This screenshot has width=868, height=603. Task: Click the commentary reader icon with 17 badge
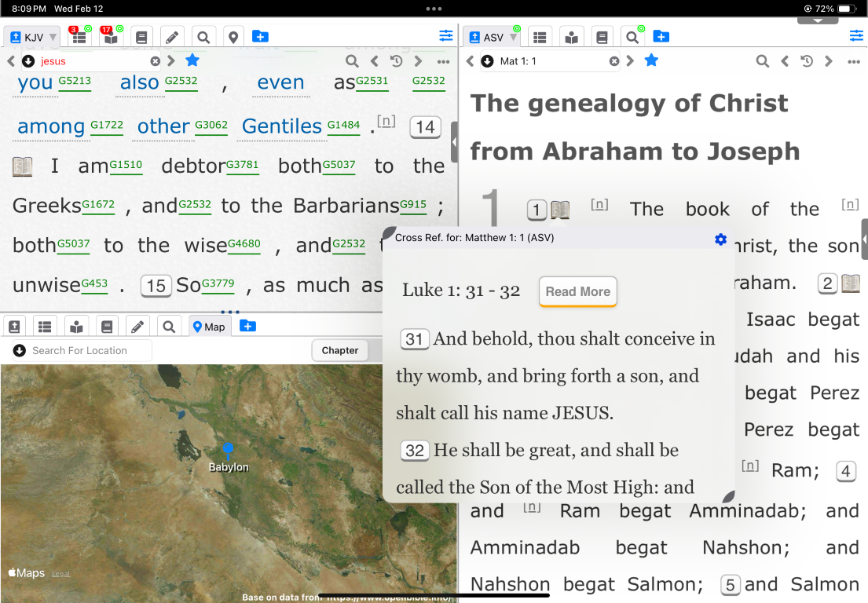coord(110,37)
